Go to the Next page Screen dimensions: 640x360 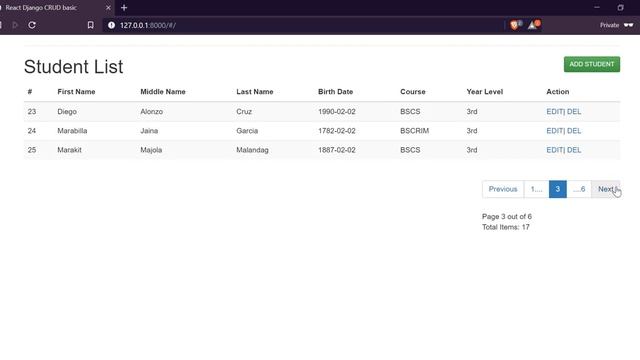[606, 189]
